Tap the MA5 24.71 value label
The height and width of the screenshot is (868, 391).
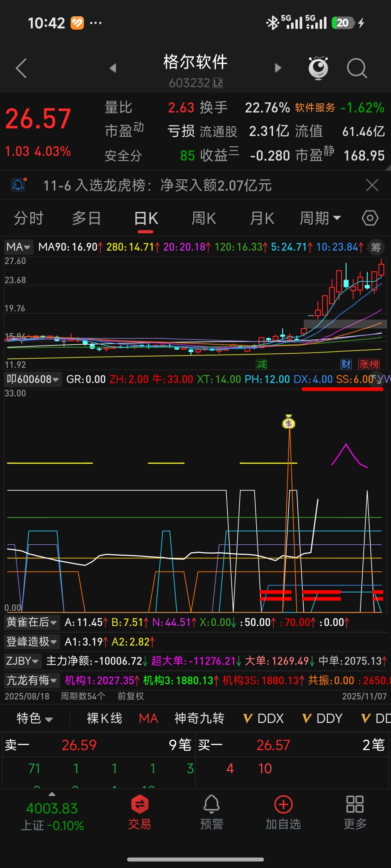(292, 247)
